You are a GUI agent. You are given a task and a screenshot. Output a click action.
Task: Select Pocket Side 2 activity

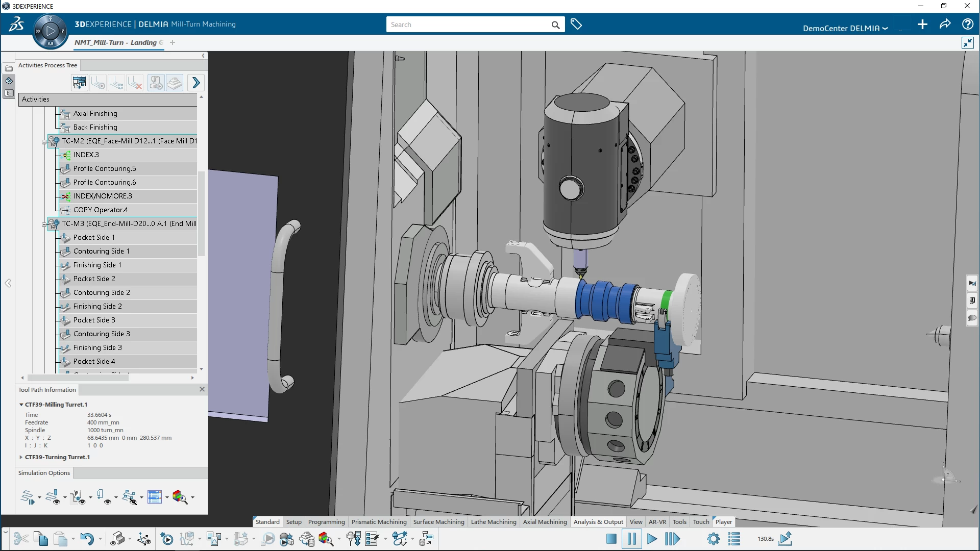click(x=94, y=279)
